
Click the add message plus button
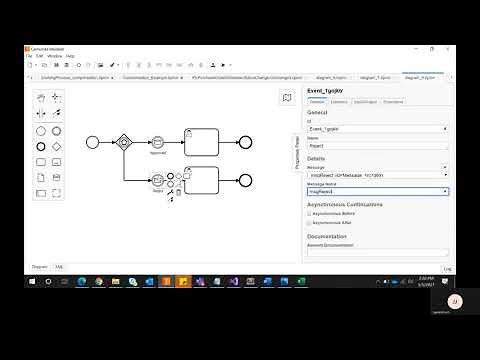click(x=445, y=167)
